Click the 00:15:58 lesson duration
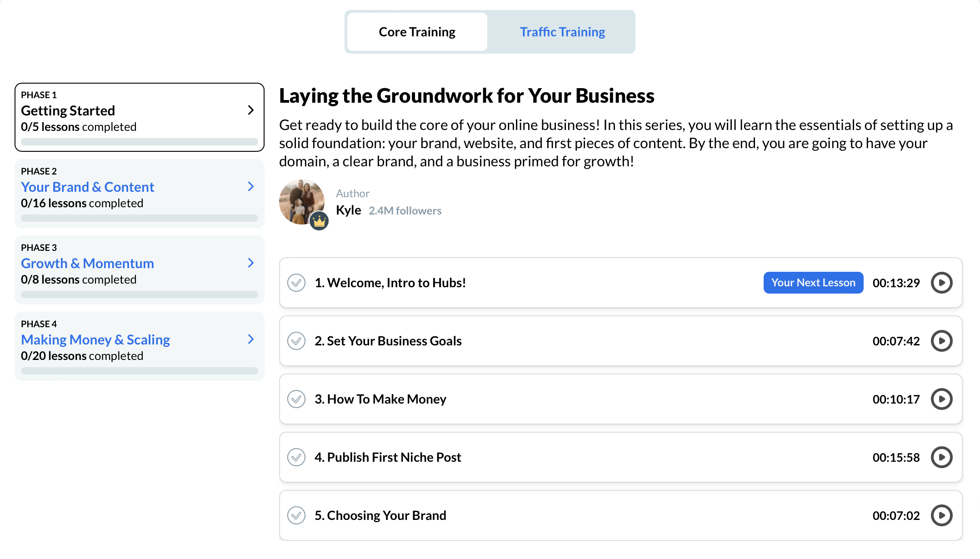980x559 pixels. 896,457
